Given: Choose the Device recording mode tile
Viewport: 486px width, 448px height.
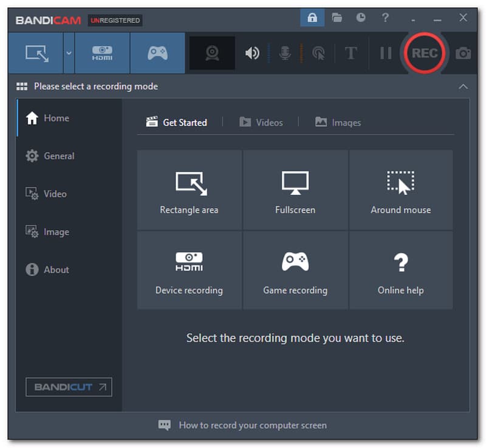Looking at the screenshot, I should [190, 270].
